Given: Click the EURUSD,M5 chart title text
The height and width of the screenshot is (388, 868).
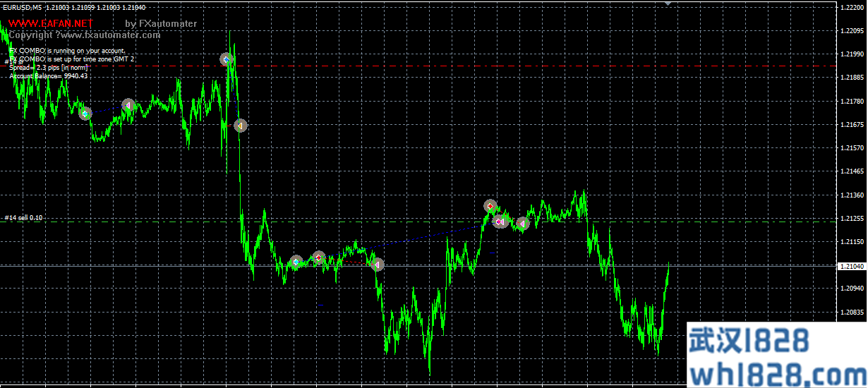Looking at the screenshot, I should [23, 6].
